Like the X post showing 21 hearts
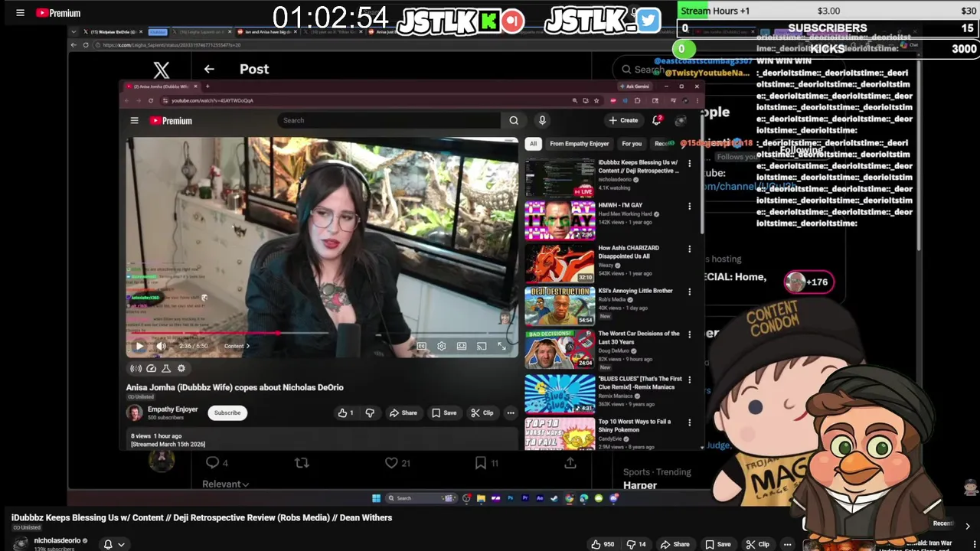 [x=397, y=462]
